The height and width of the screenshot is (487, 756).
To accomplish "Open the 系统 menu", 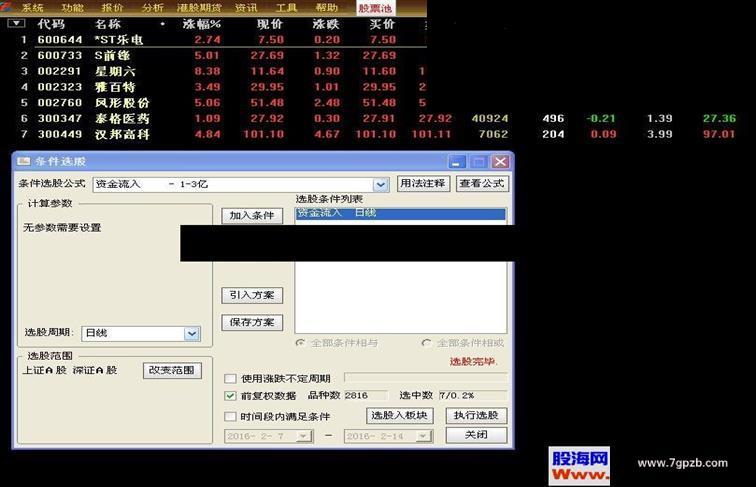I will 32,7.
